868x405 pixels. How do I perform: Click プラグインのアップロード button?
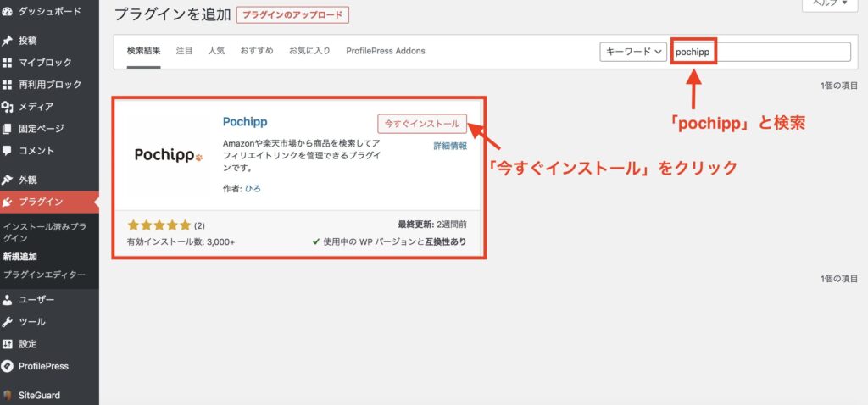coord(292,15)
